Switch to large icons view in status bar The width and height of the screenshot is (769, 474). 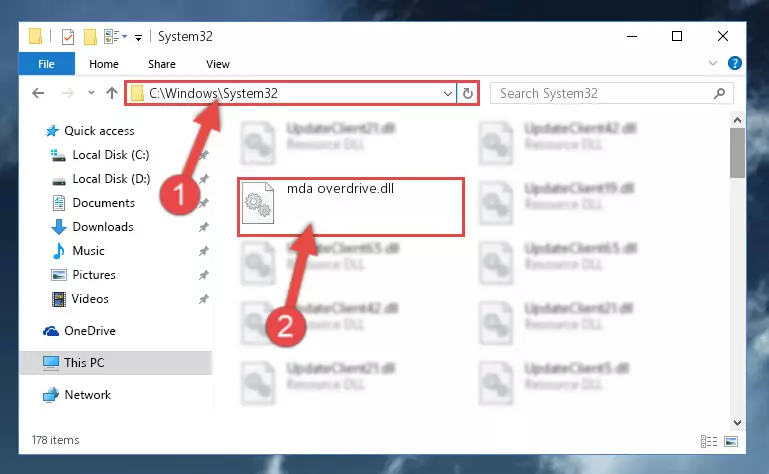point(731,442)
